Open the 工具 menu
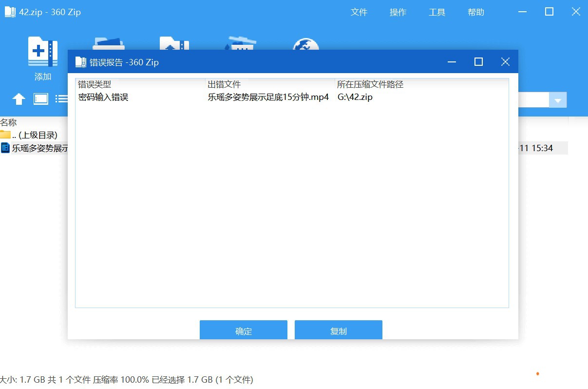The height and width of the screenshot is (389, 588). click(436, 12)
